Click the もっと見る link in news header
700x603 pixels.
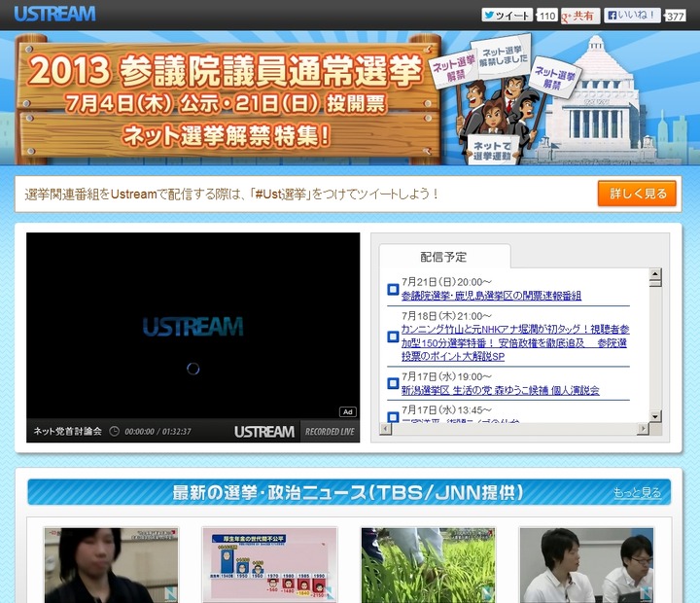(637, 492)
